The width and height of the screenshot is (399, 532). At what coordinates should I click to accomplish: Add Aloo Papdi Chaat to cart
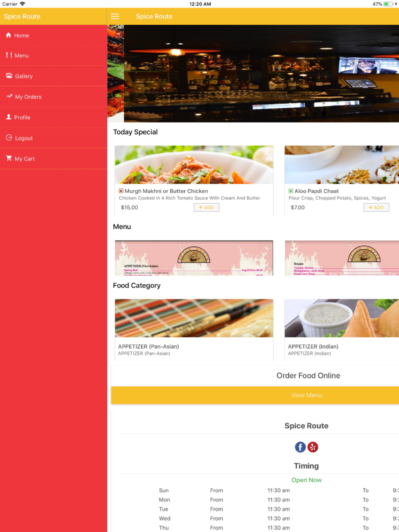pyautogui.click(x=376, y=207)
